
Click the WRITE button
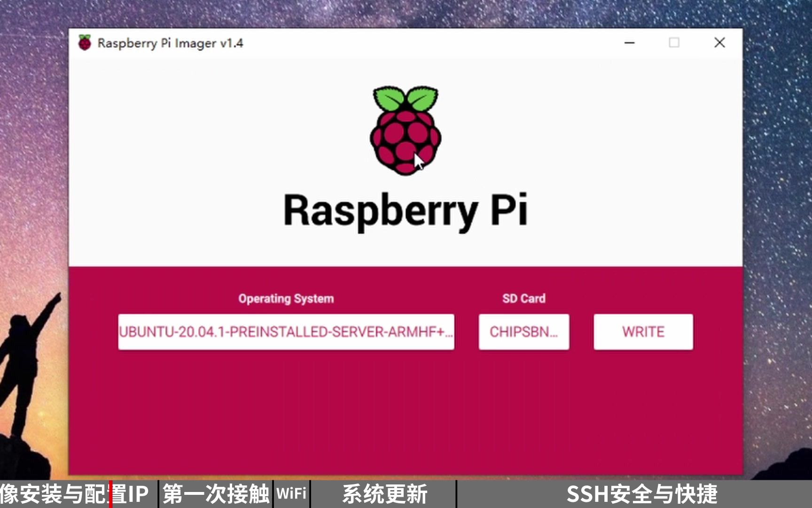[643, 332]
